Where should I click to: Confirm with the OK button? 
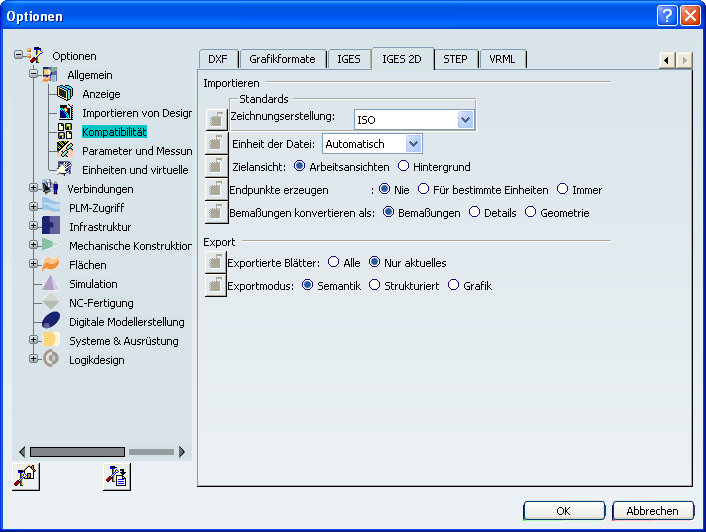[x=563, y=511]
